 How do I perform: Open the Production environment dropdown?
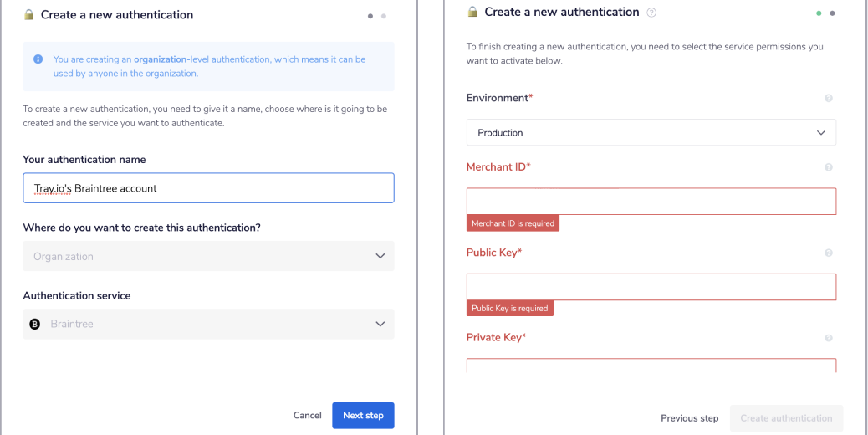coord(651,132)
